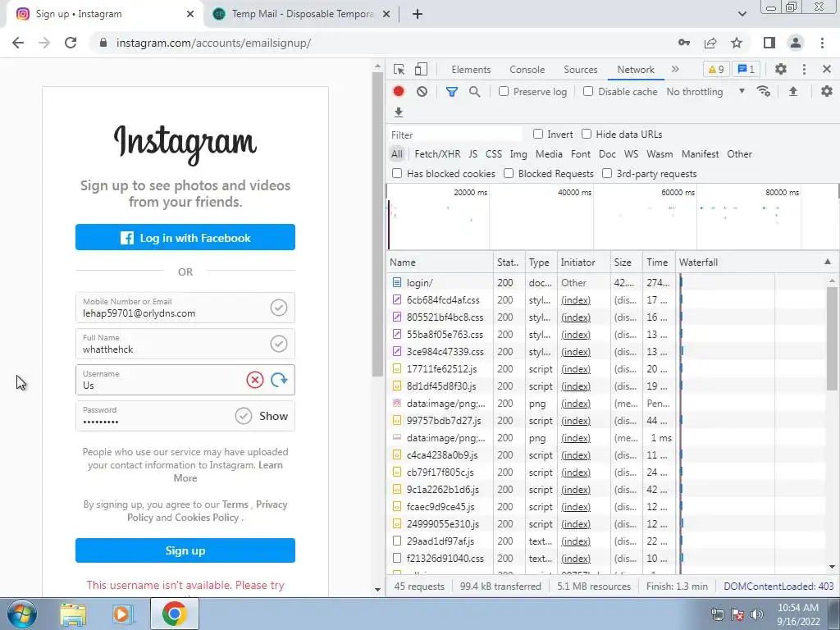Sort by the Status column header
This screenshot has width=840, height=630.
(x=509, y=262)
